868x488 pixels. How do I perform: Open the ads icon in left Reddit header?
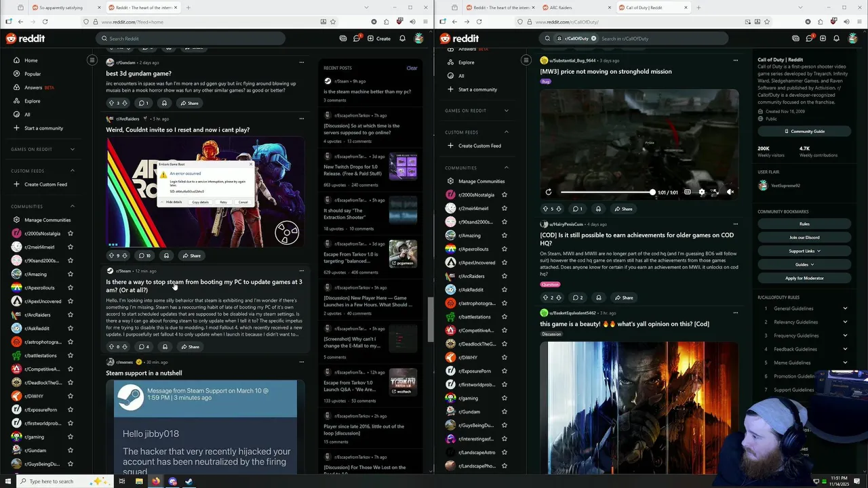[x=343, y=39]
